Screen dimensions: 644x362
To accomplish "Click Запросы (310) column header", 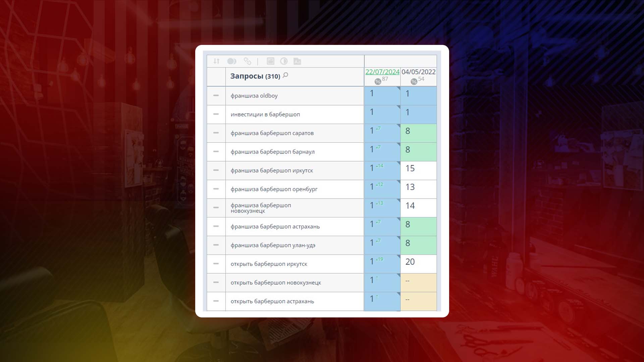I will 255,76.
